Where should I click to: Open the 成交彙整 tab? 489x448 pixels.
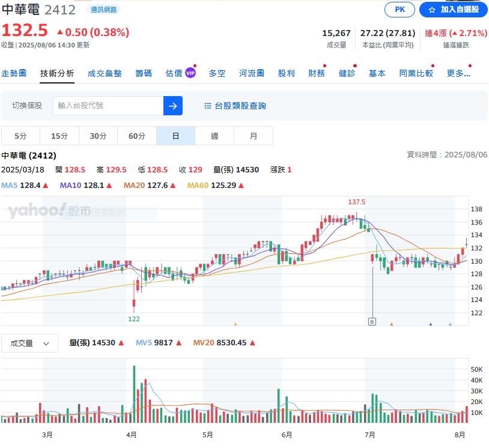click(105, 73)
